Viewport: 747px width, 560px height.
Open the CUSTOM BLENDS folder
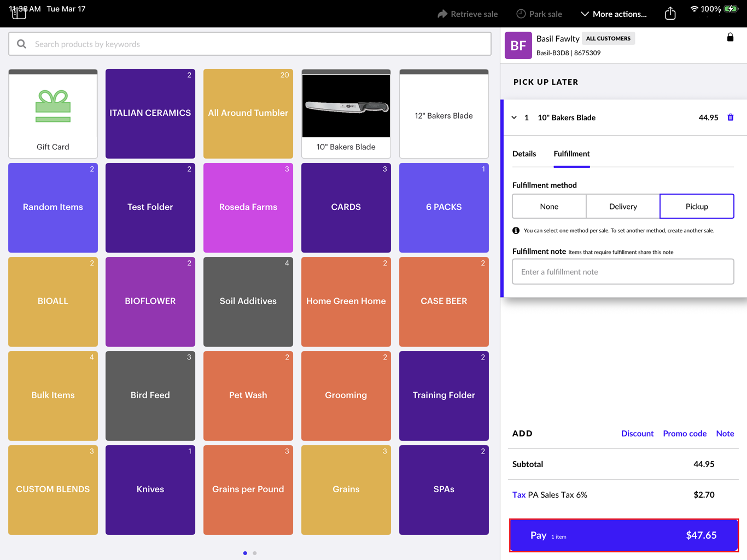(53, 490)
